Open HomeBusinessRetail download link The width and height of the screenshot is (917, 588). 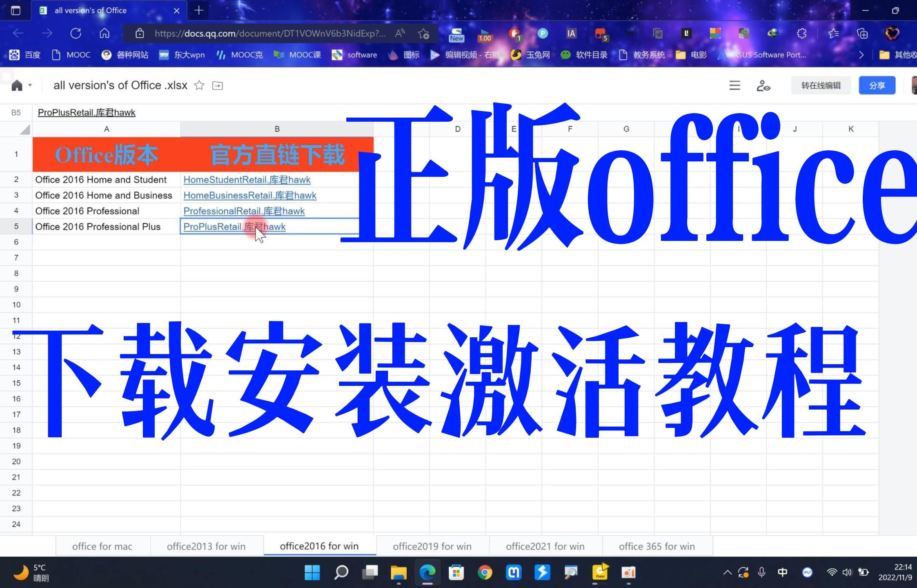[250, 195]
